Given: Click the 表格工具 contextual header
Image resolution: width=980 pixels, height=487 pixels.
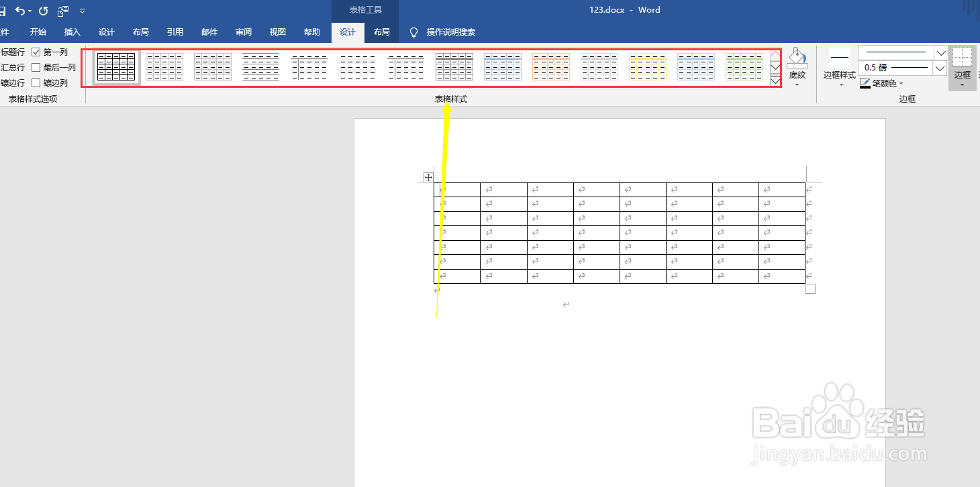Looking at the screenshot, I should 366,10.
